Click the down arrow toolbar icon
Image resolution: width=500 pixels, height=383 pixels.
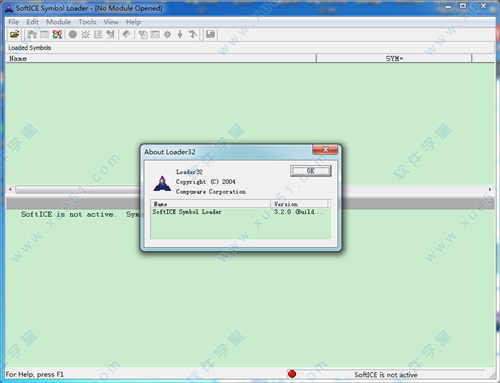pyautogui.click(x=180, y=34)
